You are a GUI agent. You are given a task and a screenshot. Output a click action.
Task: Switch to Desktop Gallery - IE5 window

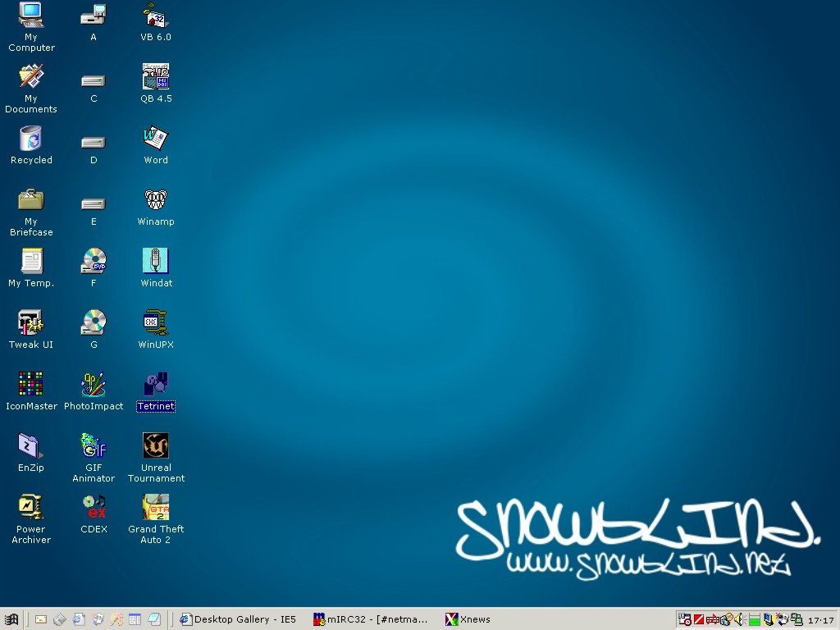coord(238,619)
